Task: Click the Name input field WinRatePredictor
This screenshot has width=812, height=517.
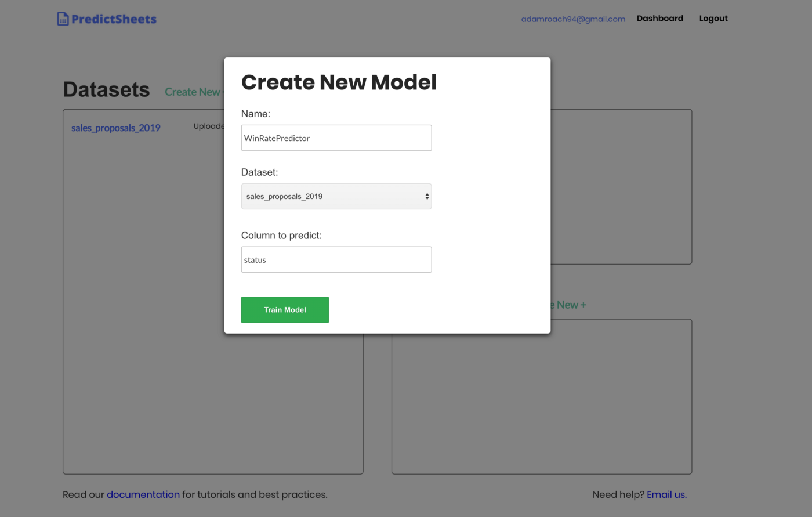Action: [x=336, y=138]
